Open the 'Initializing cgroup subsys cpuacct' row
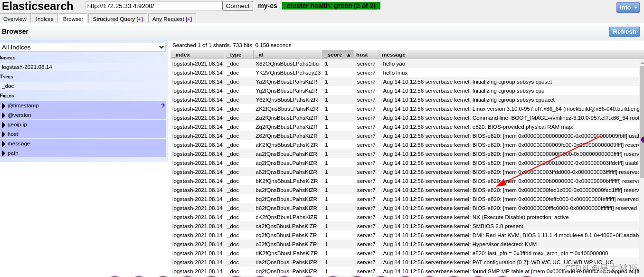Screen dimensions: 644x277 click(x=405, y=100)
